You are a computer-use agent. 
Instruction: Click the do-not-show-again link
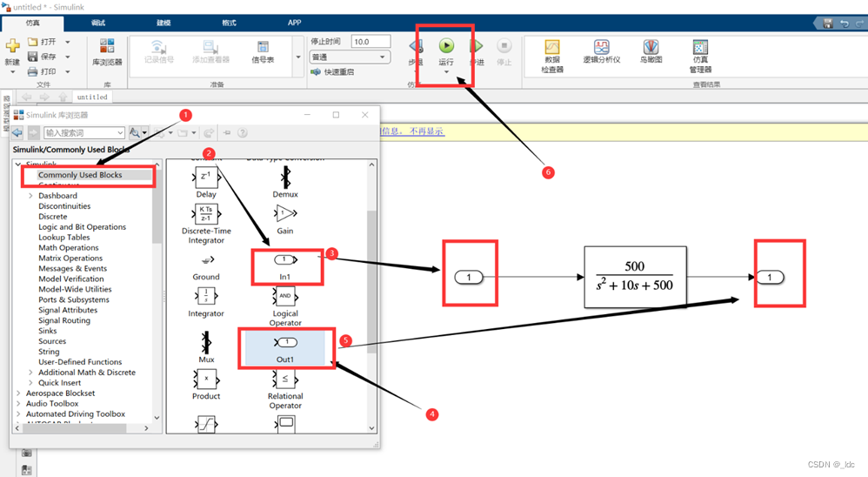[426, 131]
